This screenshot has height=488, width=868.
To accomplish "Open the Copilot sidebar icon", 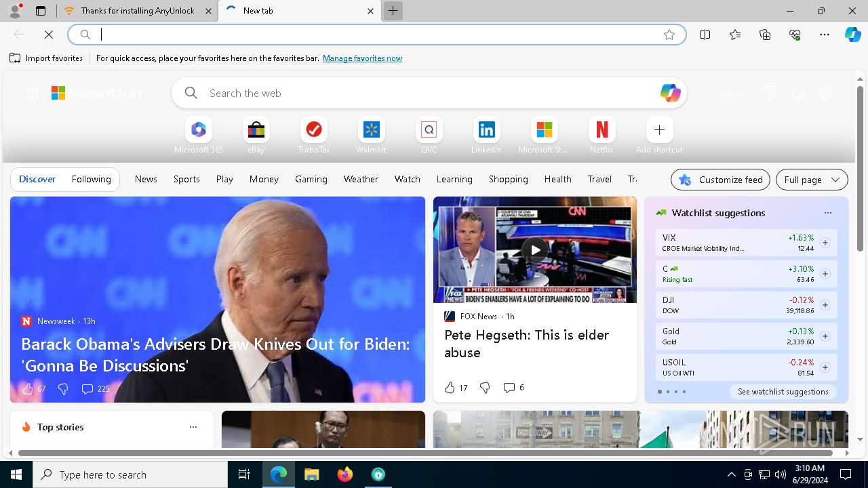I will click(x=852, y=35).
